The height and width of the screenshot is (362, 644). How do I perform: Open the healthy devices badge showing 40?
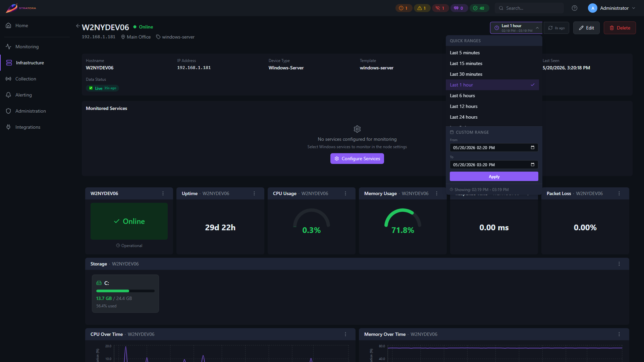click(479, 8)
